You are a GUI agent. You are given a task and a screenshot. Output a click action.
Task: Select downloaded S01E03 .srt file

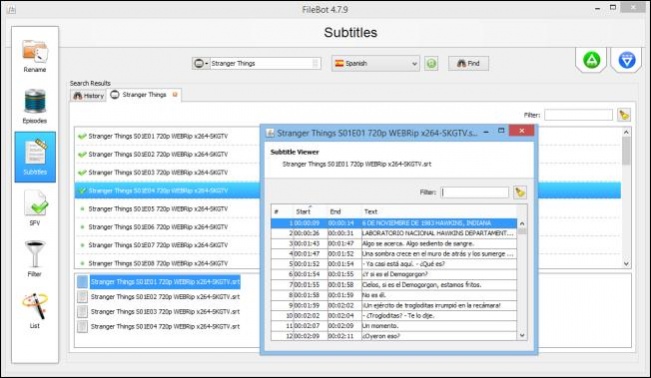pos(165,312)
